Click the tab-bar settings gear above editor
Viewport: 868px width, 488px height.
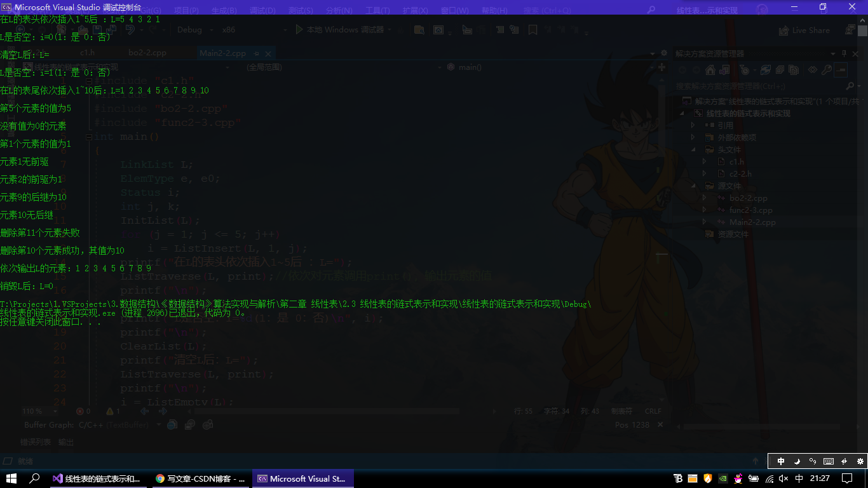(x=663, y=53)
